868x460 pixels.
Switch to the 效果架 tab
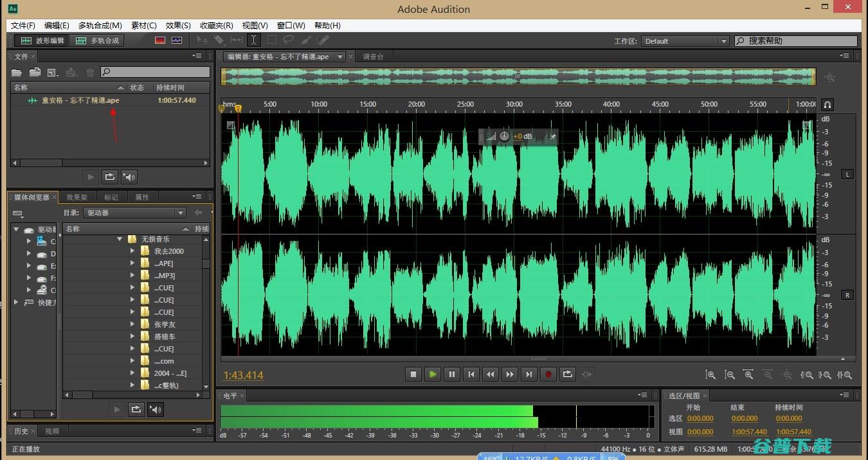[77, 197]
